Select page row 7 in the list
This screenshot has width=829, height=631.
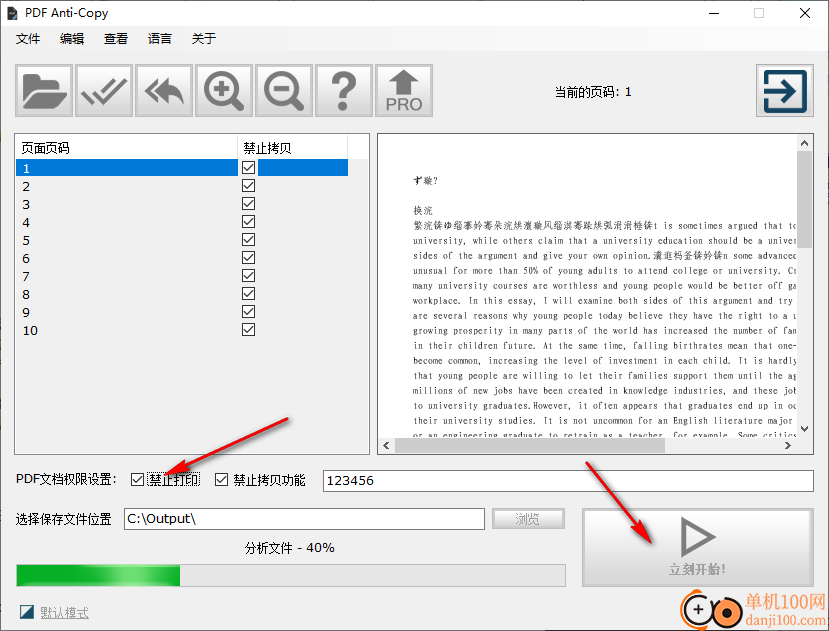coord(182,276)
